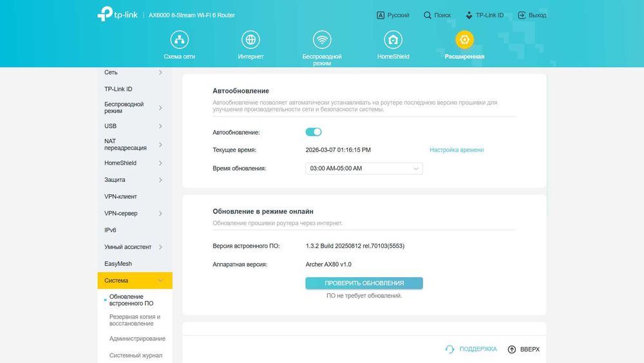Click the Русский language label
644x363 pixels.
click(x=398, y=15)
